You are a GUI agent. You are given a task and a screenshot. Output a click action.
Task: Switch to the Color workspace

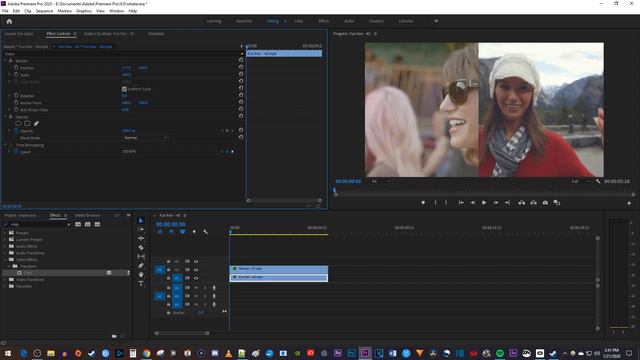[x=299, y=21]
